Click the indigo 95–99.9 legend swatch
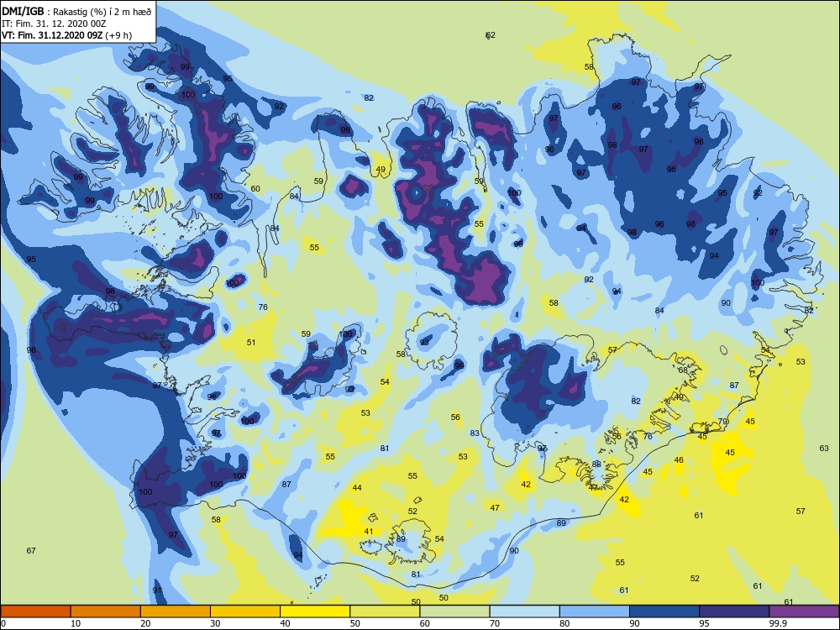The image size is (840, 630). (x=734, y=612)
